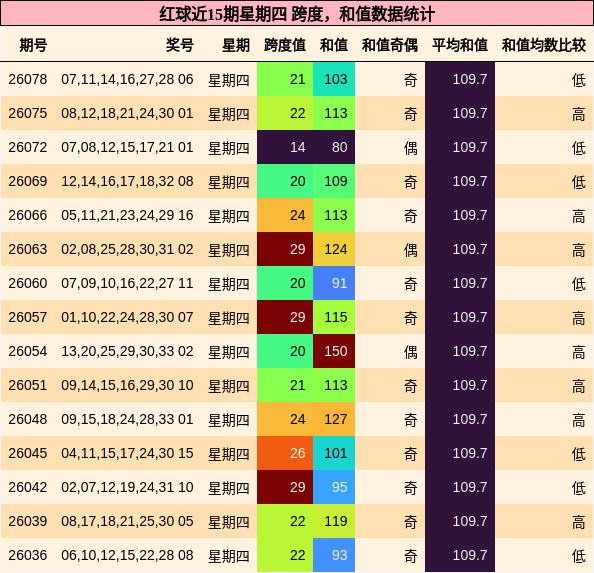Select issue number 26069
The height and width of the screenshot is (573, 594).
click(x=28, y=181)
